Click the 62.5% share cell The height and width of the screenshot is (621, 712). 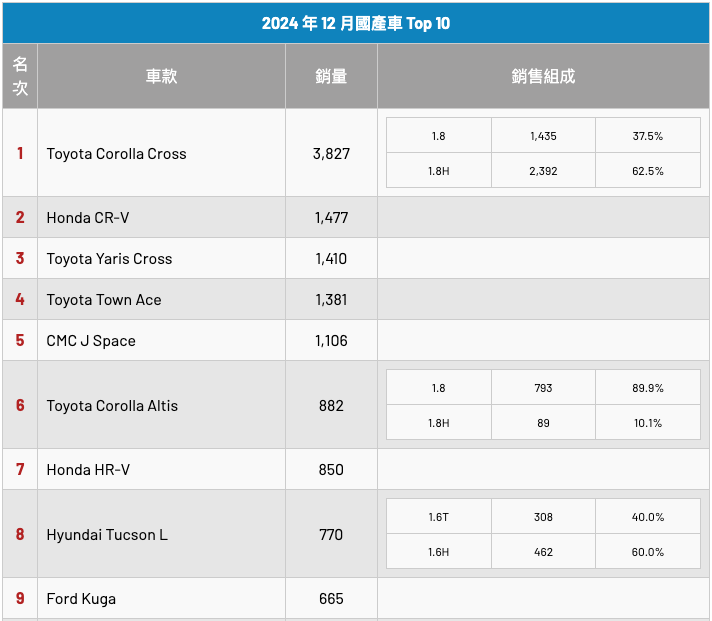[648, 171]
